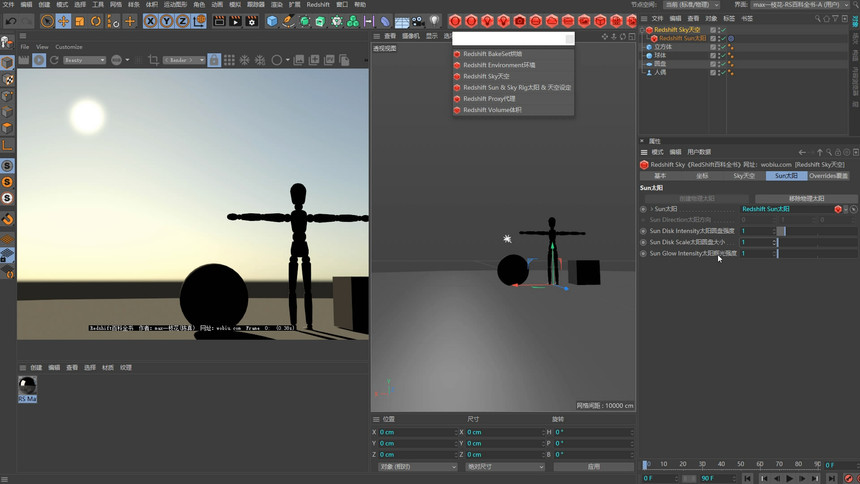Choose Redshift Volume menu entry

tap(513, 110)
